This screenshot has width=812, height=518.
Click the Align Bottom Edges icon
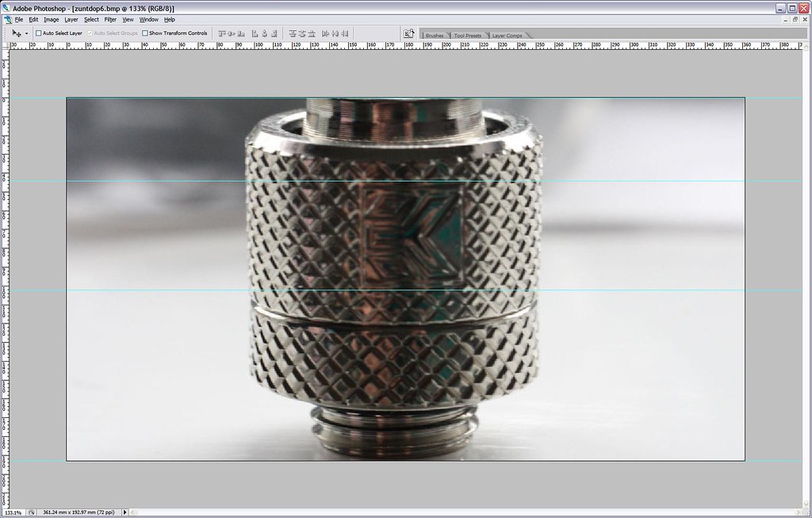241,33
